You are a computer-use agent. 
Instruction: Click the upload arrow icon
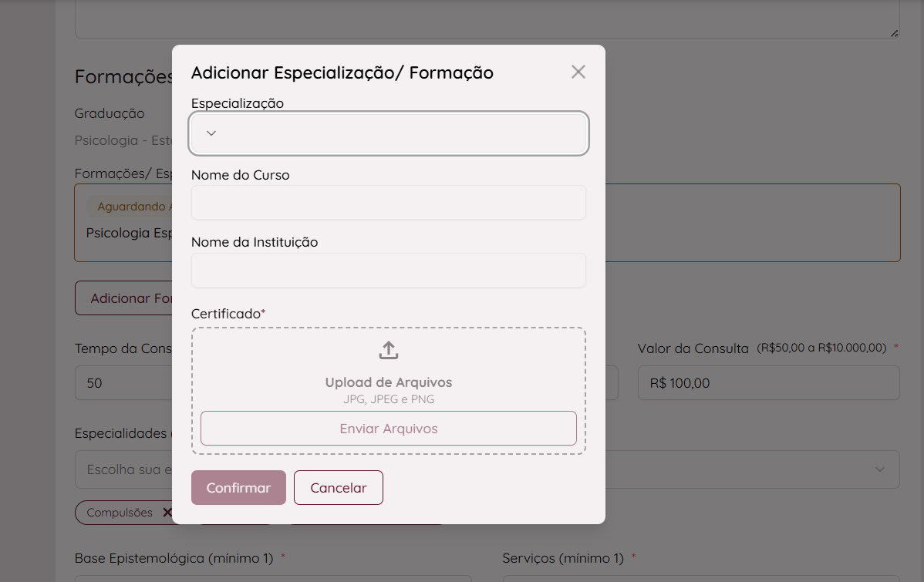coord(389,351)
